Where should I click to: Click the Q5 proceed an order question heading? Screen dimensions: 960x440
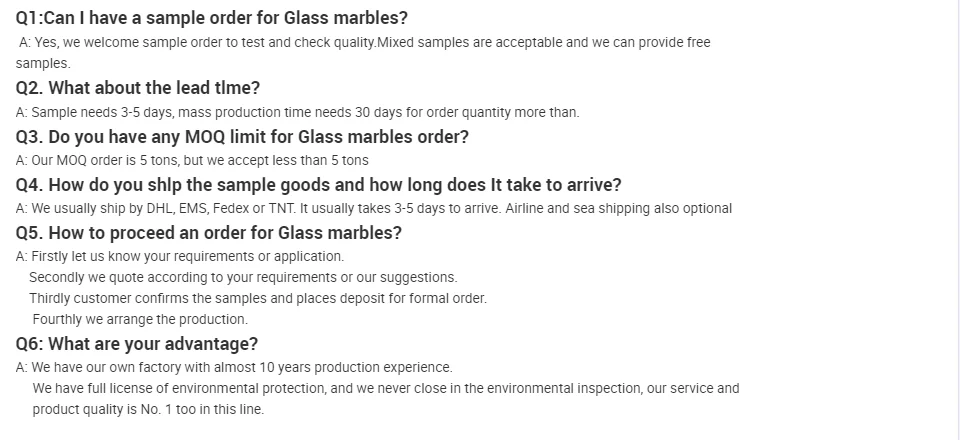point(209,232)
